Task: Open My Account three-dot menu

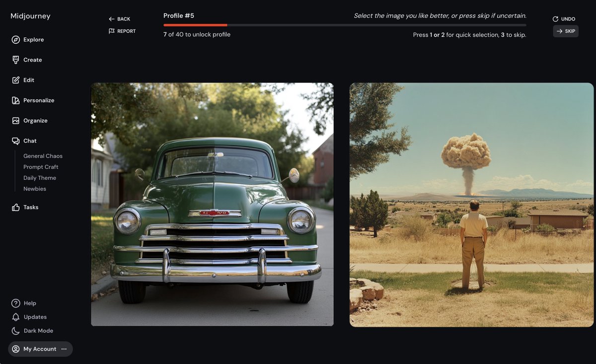Action: click(64, 349)
